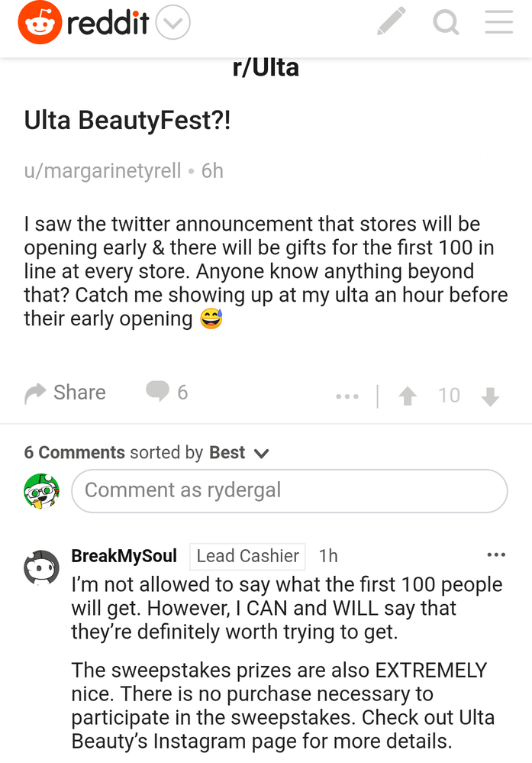Open the r/Ulta community page

click(x=266, y=67)
